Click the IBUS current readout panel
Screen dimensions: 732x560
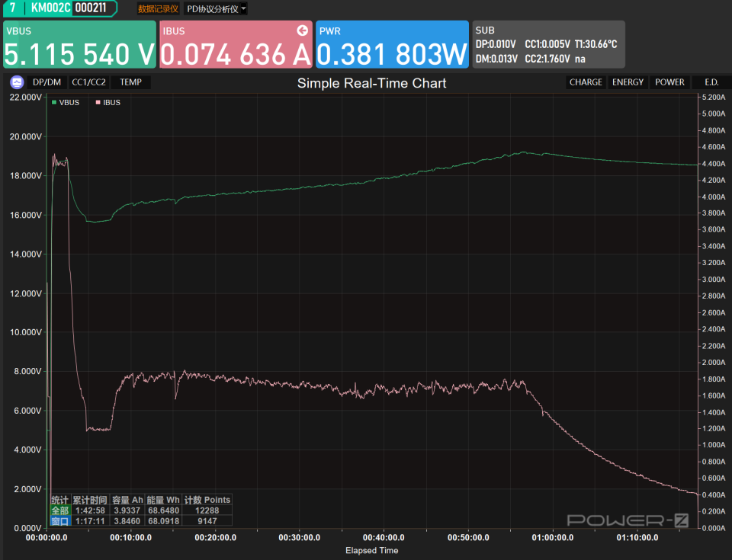[236, 44]
